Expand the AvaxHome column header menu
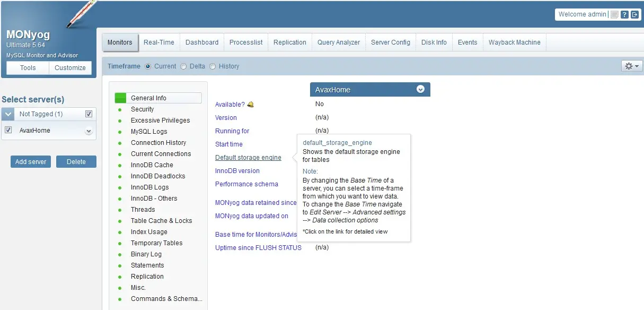 pyautogui.click(x=420, y=90)
